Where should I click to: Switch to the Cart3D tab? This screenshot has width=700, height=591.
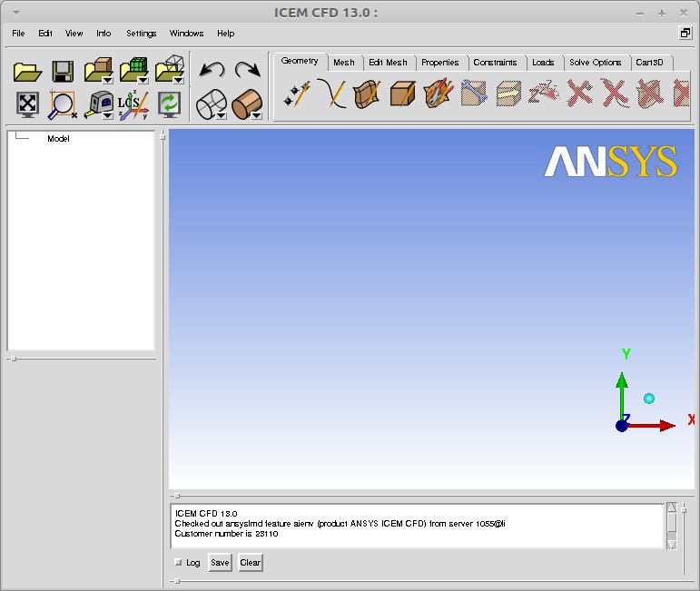pyautogui.click(x=649, y=63)
